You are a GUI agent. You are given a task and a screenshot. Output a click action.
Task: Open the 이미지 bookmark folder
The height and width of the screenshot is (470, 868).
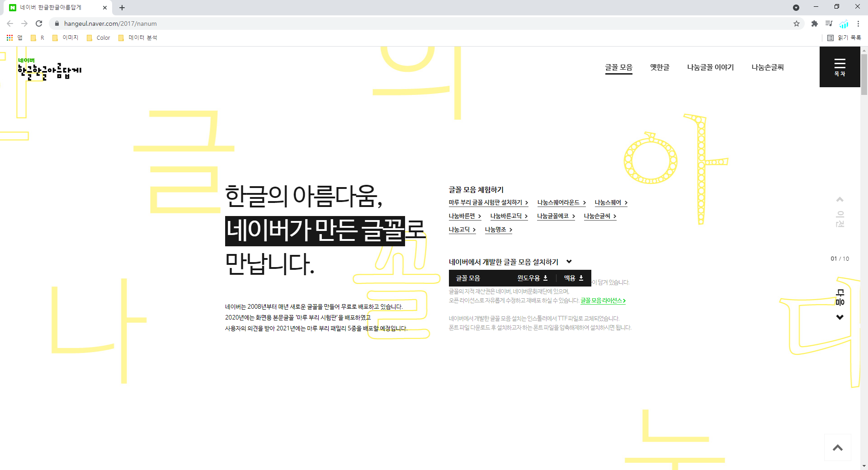click(x=66, y=38)
